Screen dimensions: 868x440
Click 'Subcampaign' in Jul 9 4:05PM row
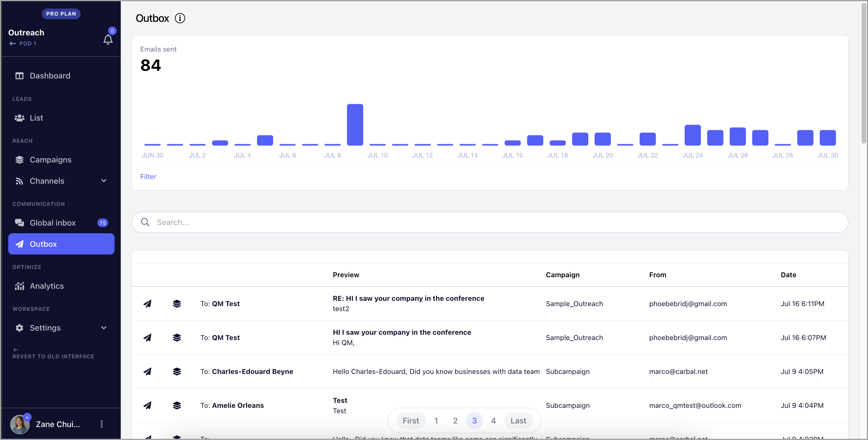tap(568, 372)
